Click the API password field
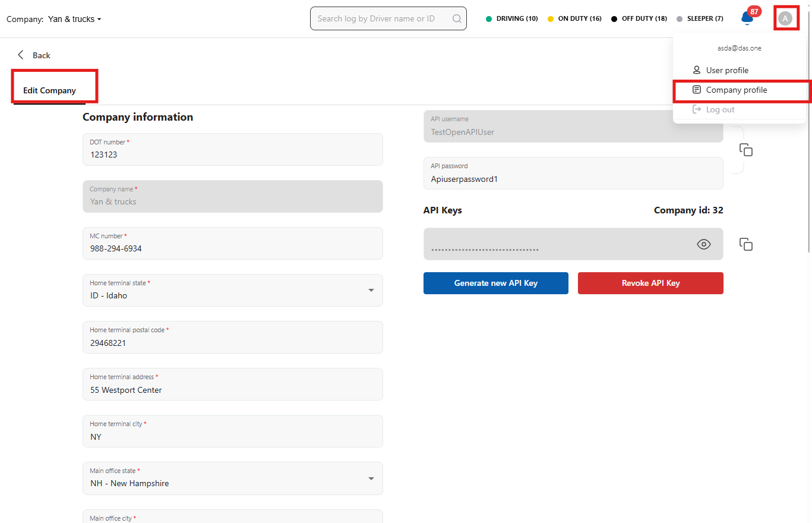This screenshot has height=523, width=812. [x=573, y=178]
